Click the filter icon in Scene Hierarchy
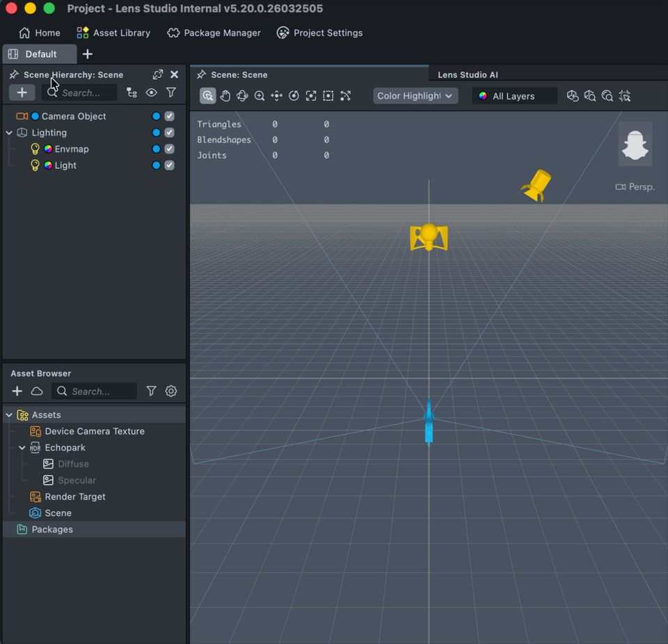The height and width of the screenshot is (644, 668). point(171,92)
